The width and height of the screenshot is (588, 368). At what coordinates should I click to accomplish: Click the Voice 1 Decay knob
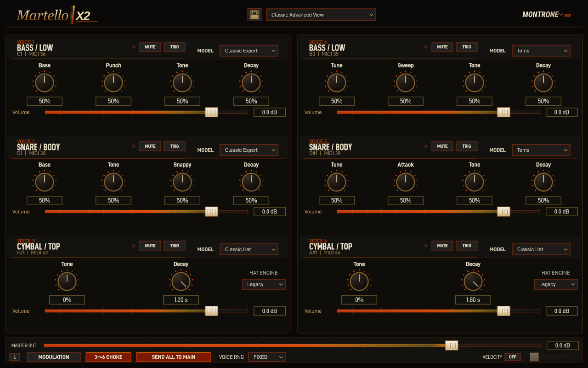tap(251, 83)
